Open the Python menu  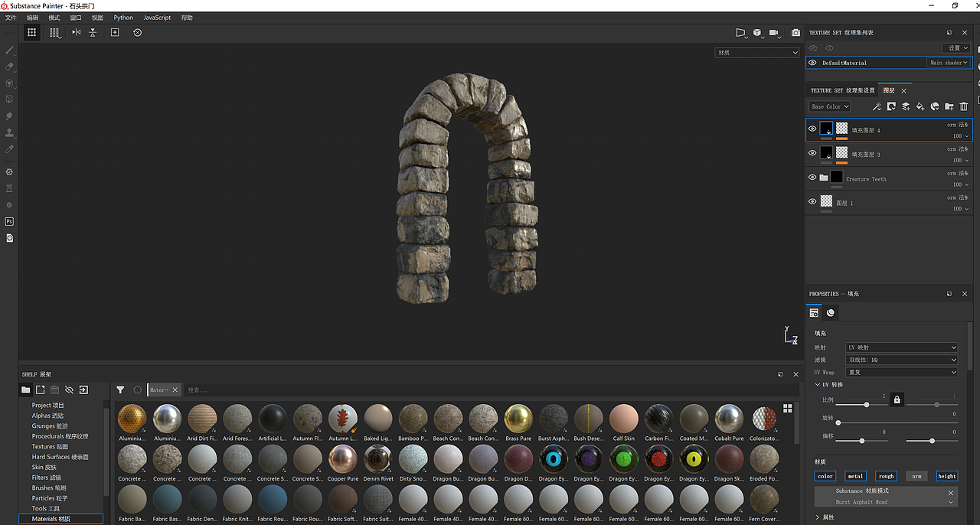(123, 18)
